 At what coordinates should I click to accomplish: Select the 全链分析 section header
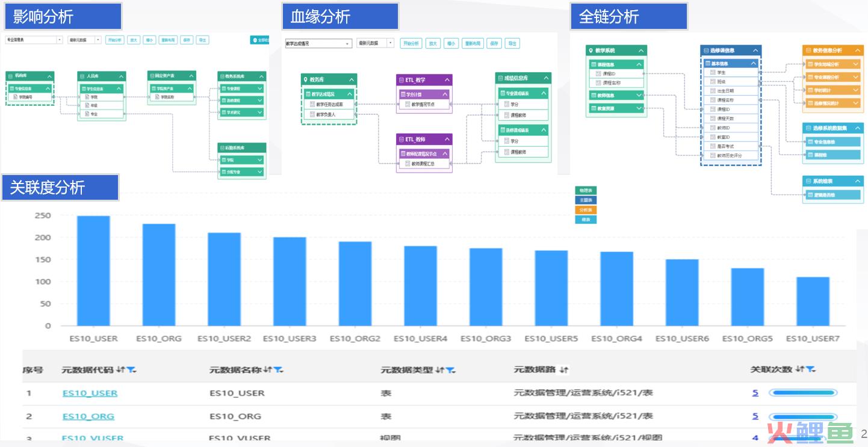tap(628, 17)
